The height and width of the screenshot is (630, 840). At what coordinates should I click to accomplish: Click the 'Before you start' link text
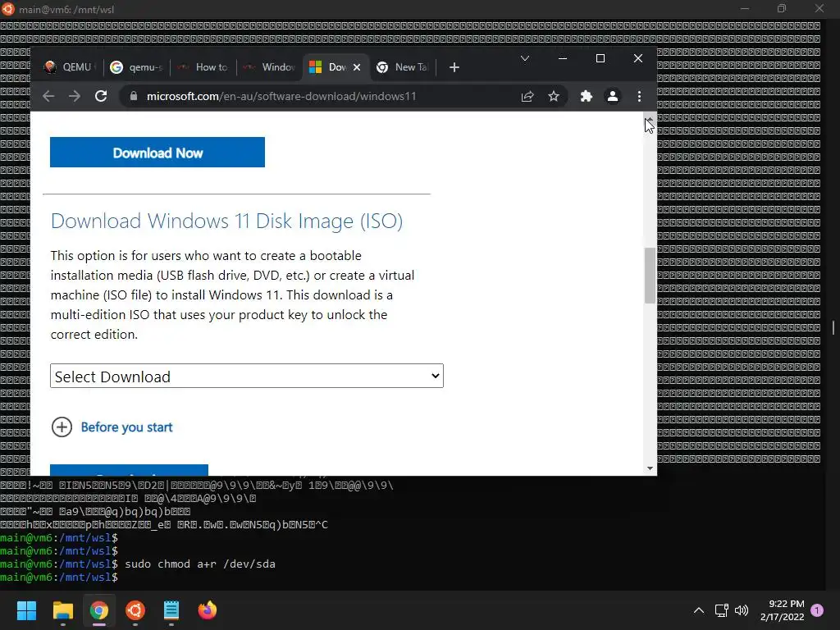click(126, 427)
